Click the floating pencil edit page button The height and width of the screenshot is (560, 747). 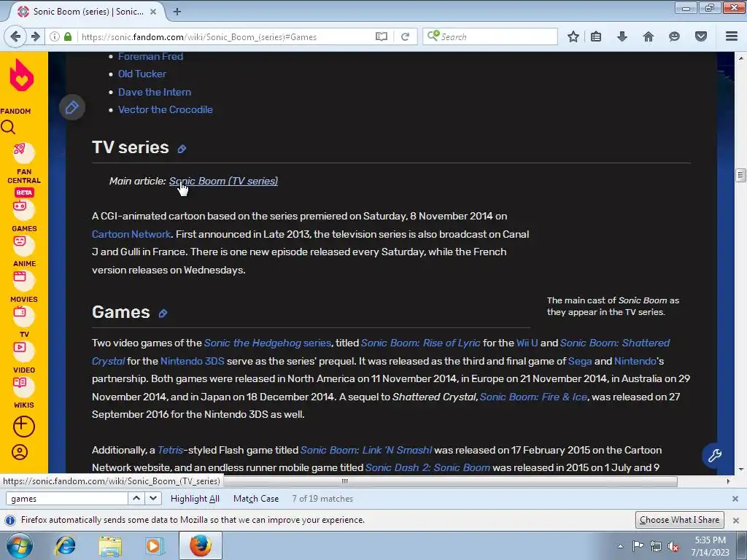(72, 107)
